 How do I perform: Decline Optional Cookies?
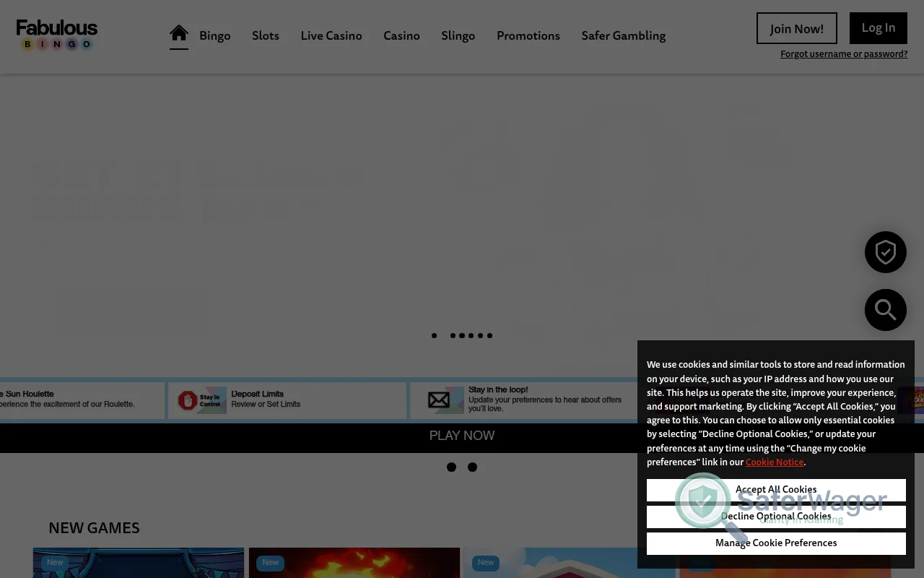point(776,517)
